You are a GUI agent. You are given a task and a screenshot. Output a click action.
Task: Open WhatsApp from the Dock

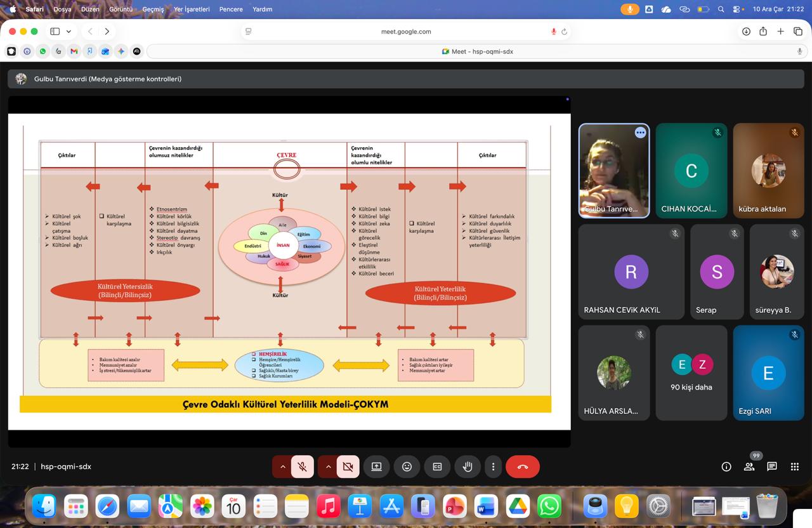549,506
